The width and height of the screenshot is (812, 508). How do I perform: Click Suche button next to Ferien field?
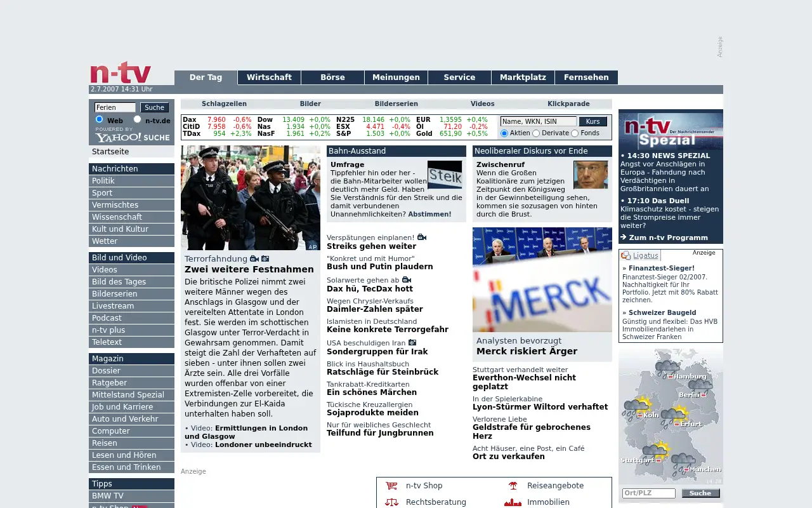pyautogui.click(x=154, y=107)
